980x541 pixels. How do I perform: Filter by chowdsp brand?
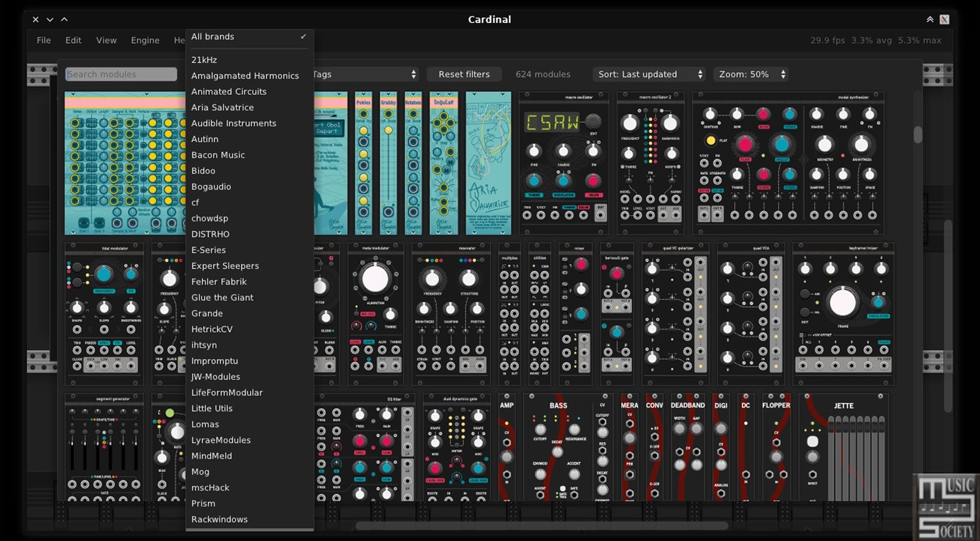click(x=249, y=218)
